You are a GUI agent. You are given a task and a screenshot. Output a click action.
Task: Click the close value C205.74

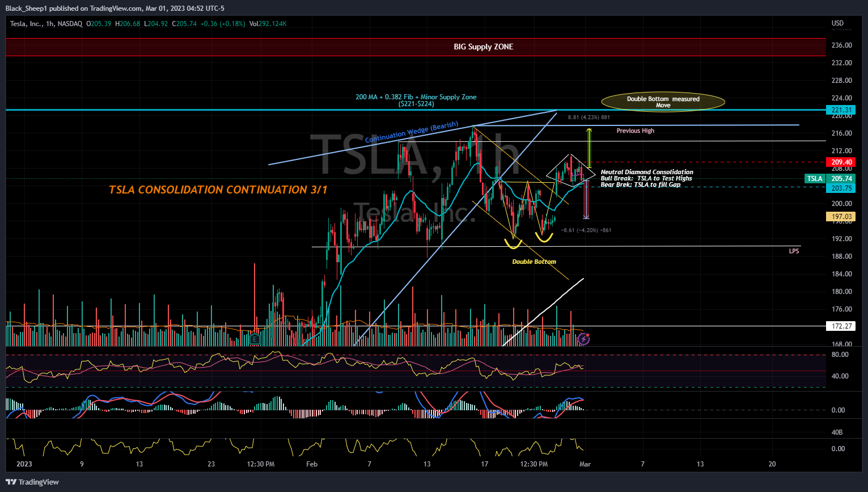(184, 24)
